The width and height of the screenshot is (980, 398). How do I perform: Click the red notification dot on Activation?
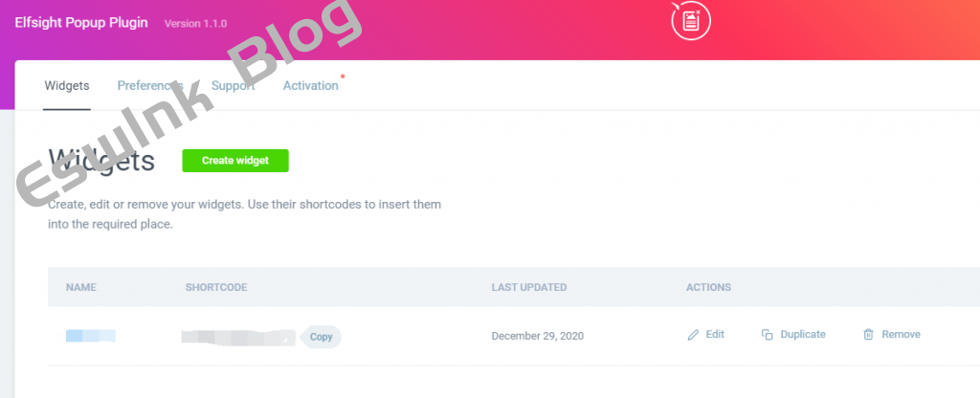[343, 75]
